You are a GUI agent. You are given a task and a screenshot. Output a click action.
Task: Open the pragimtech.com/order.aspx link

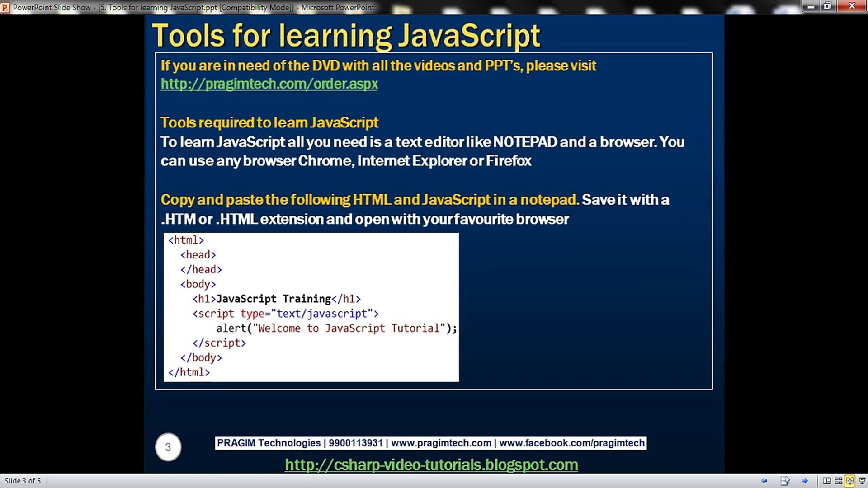(x=269, y=84)
